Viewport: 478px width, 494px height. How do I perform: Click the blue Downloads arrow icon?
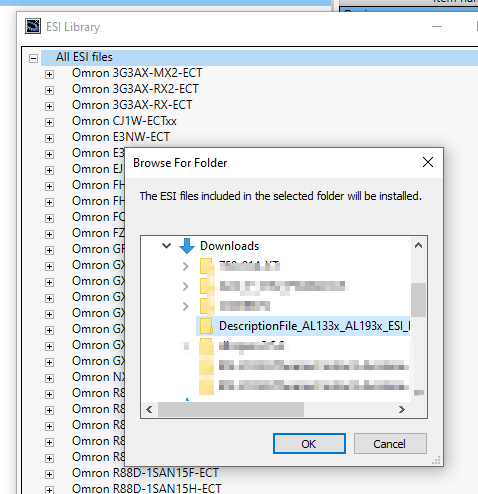point(187,246)
